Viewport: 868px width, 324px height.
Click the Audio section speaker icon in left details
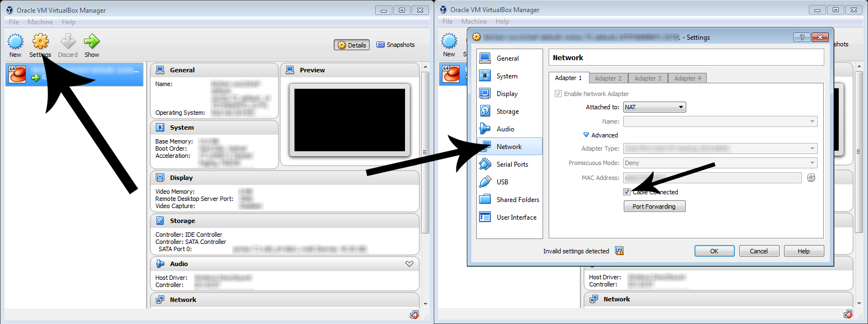pyautogui.click(x=160, y=264)
